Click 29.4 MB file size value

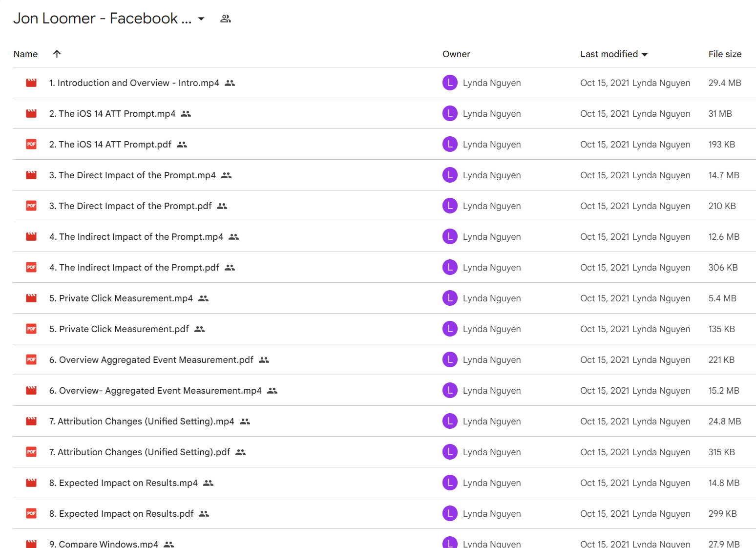click(x=725, y=83)
